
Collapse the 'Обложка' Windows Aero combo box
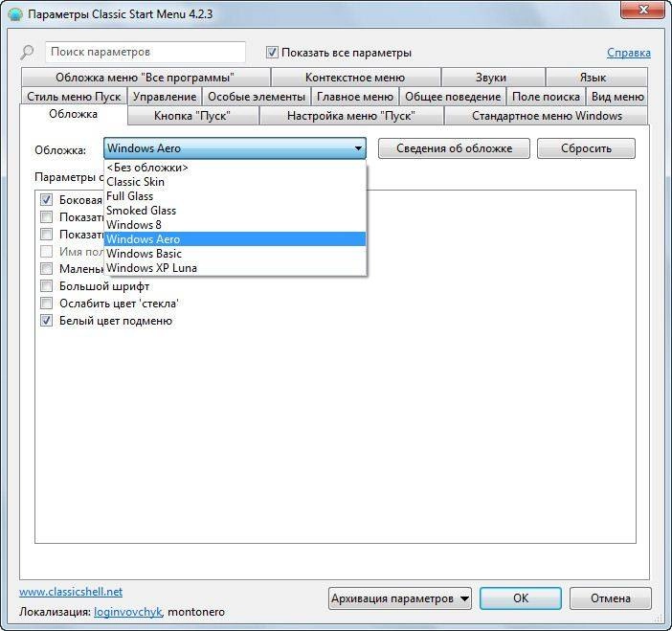coord(235,148)
